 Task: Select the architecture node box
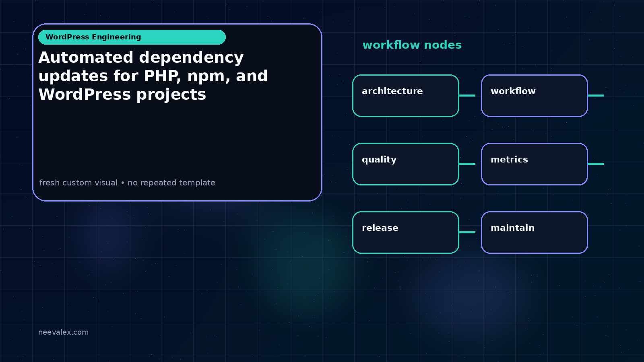(x=406, y=96)
